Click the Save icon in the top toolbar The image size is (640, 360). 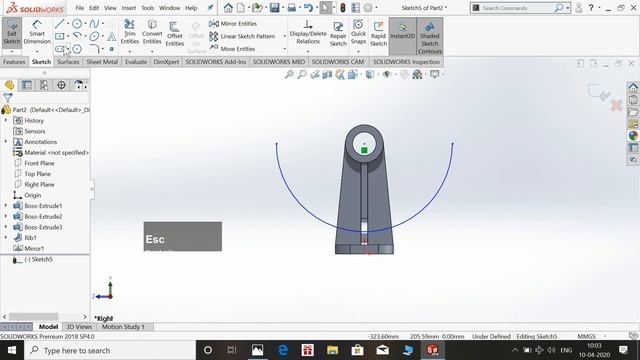tap(274, 8)
